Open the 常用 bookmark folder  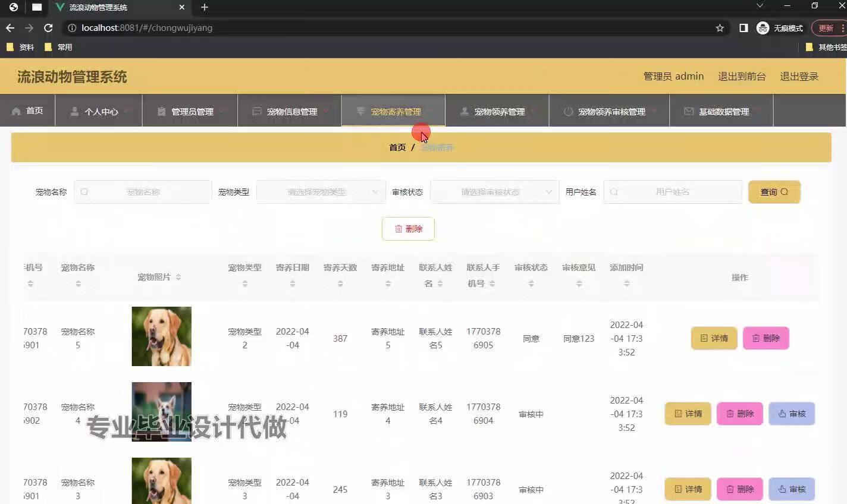pyautogui.click(x=58, y=47)
